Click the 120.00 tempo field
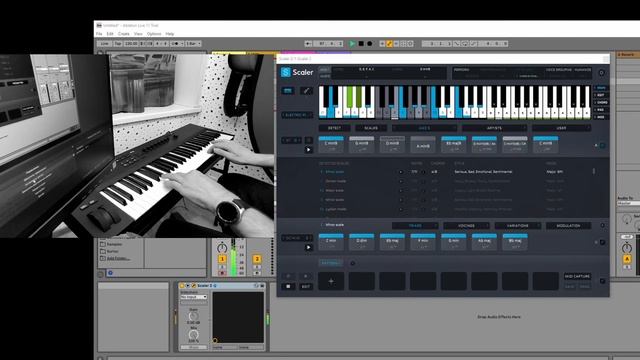640x360 pixels. 131,44
